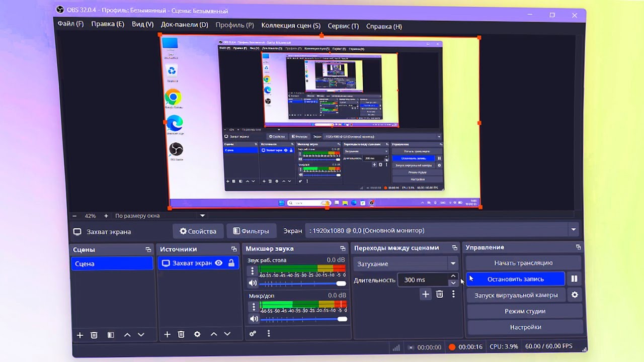Open the Сервис menu
Image resolution: width=644 pixels, height=362 pixels.
[x=343, y=26]
